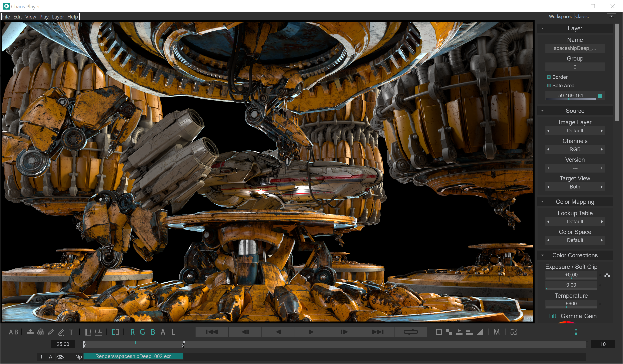Open the network sync monitors icon
Viewport: 623px width, 364px height.
point(514,332)
